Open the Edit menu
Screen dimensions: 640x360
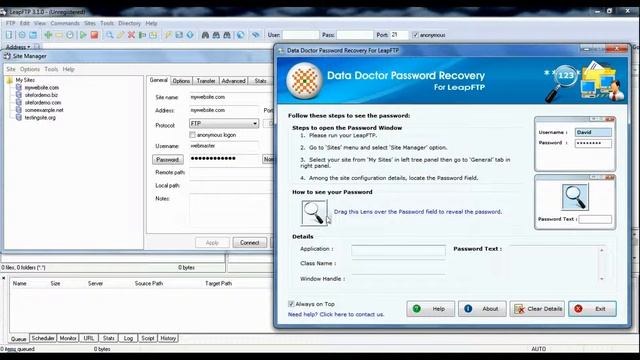coord(24,23)
